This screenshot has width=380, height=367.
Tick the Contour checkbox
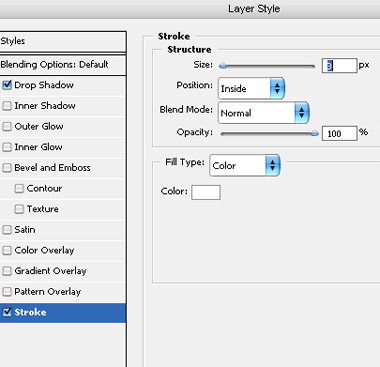(19, 188)
